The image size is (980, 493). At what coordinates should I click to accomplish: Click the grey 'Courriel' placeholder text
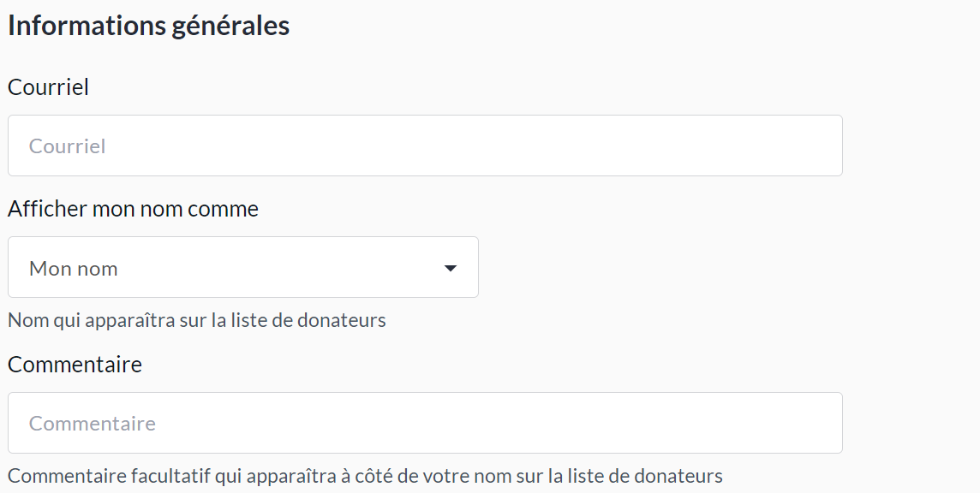(x=68, y=146)
